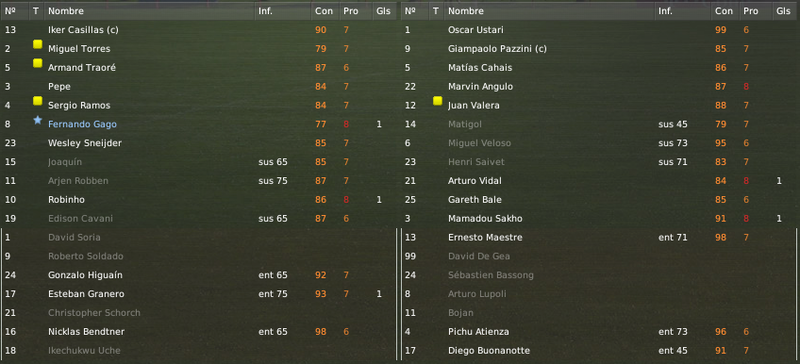The image size is (800, 364).
Task: Click Miguel Torres's yellow card icon
Action: pos(37,45)
